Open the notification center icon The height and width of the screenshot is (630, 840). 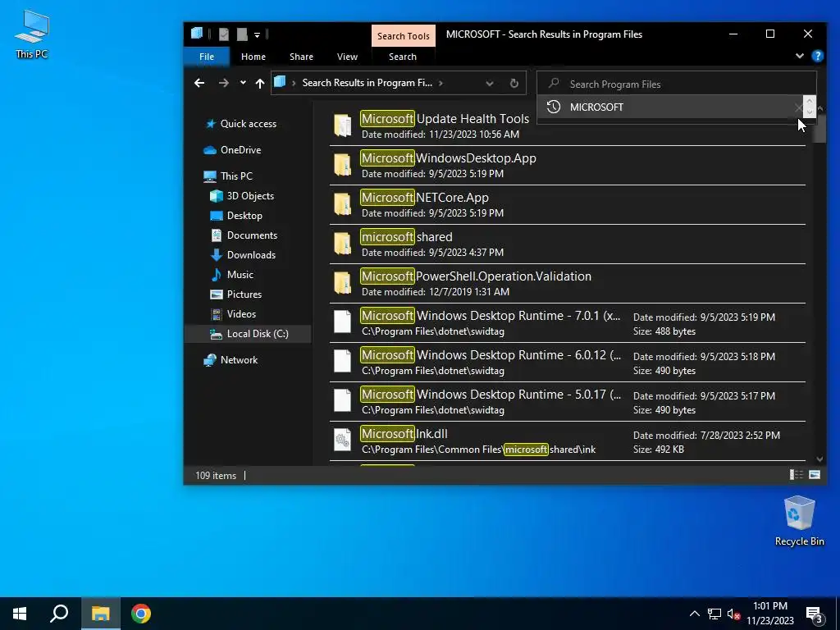pos(815,614)
